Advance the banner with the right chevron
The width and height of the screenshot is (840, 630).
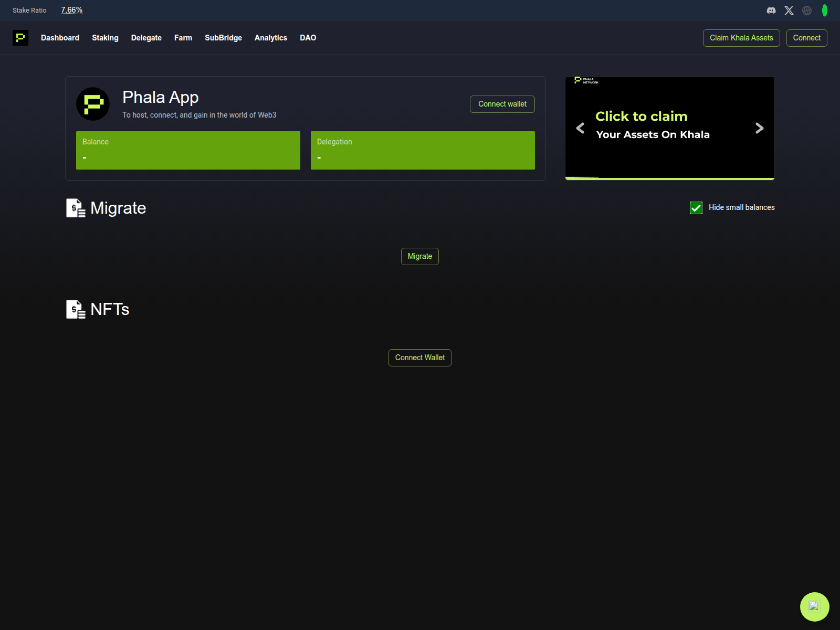coord(759,128)
